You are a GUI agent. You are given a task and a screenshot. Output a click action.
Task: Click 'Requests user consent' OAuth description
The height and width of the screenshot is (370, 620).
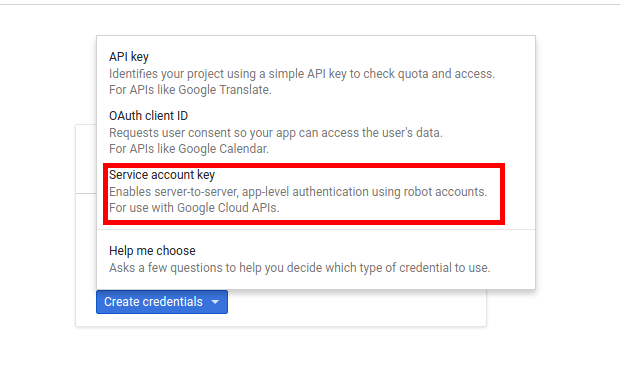[x=276, y=133]
